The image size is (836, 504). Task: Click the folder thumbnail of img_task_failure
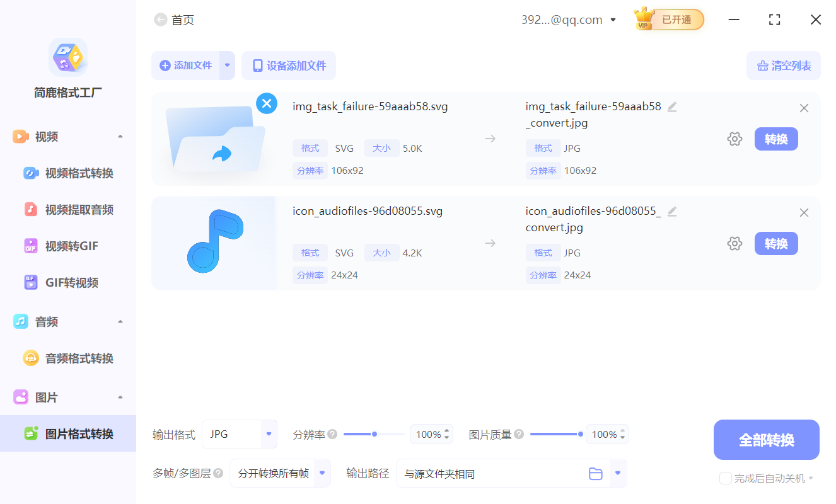214,139
